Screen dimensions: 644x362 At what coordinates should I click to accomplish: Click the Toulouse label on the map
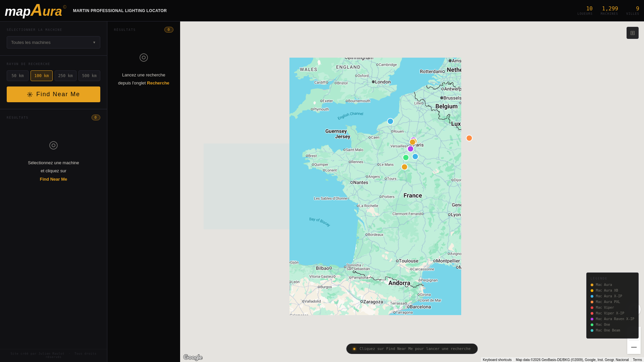point(409,261)
